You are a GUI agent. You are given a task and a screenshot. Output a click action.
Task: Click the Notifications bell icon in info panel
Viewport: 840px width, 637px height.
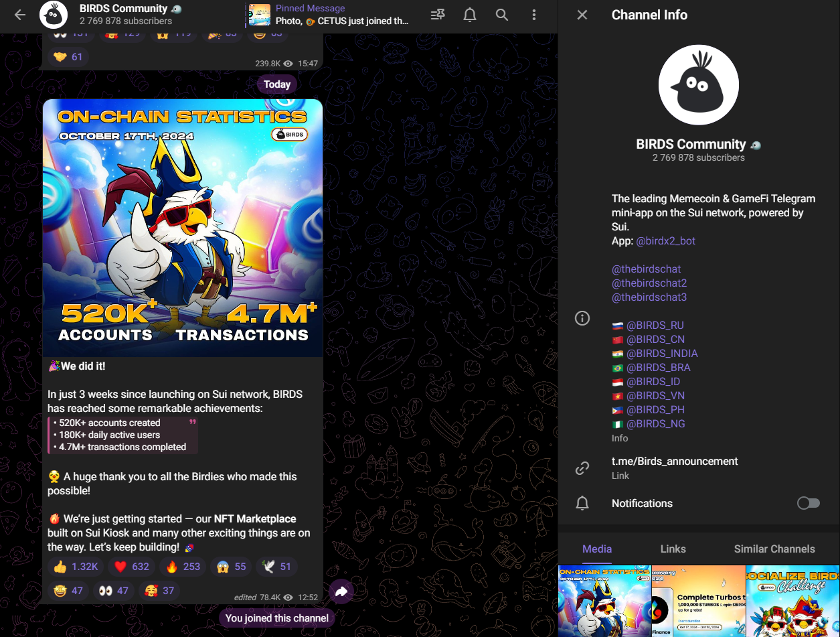tap(582, 503)
